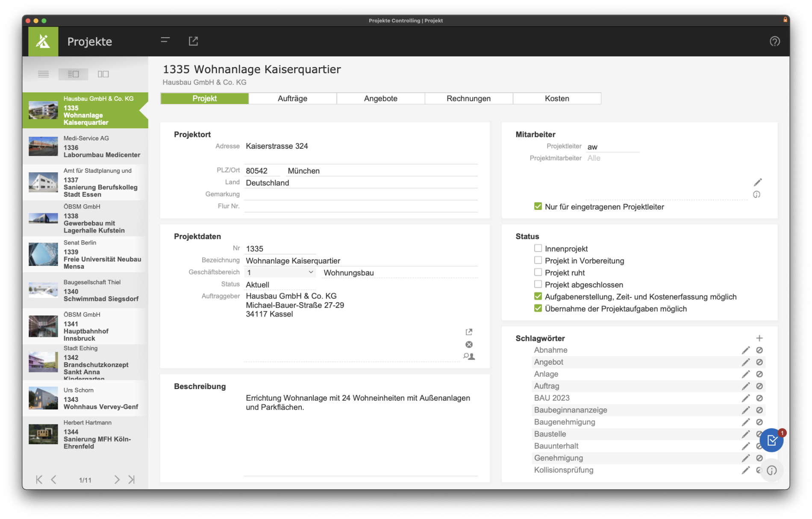Remove the Auftrag keyword
This screenshot has width=812, height=519.
pos(759,386)
